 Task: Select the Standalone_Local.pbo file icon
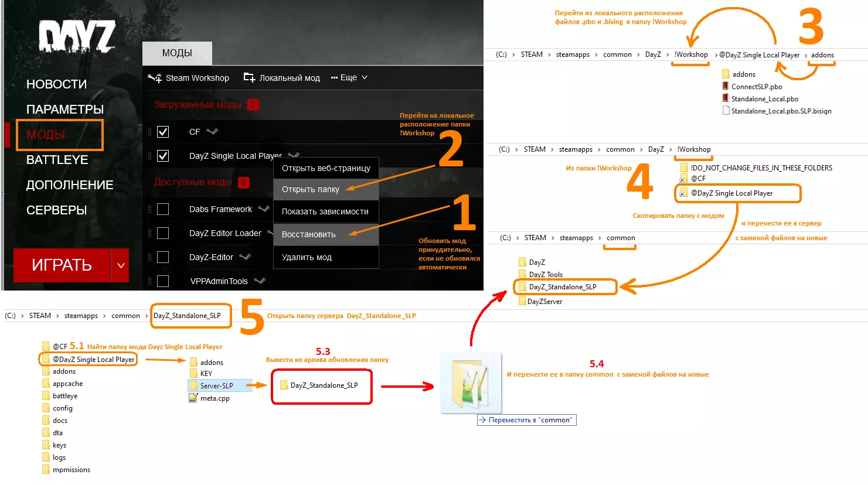click(726, 98)
